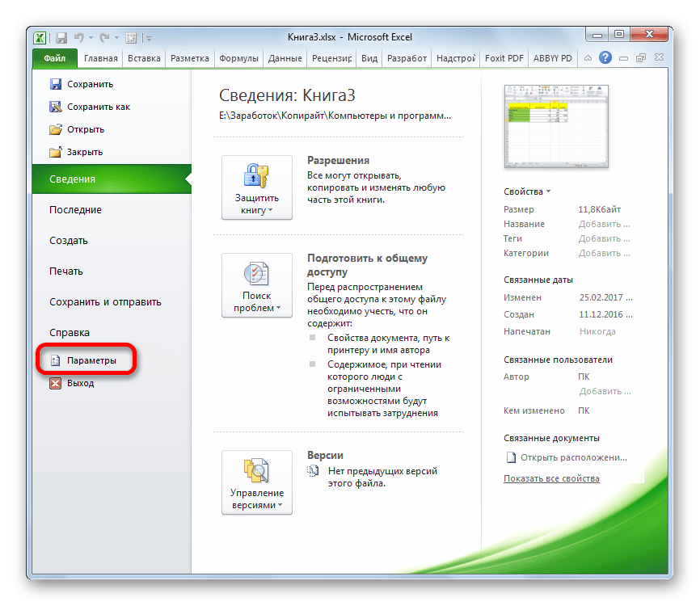Open the Разметка ribbon tab
Image resolution: width=700 pixels, height=606 pixels.
click(190, 58)
